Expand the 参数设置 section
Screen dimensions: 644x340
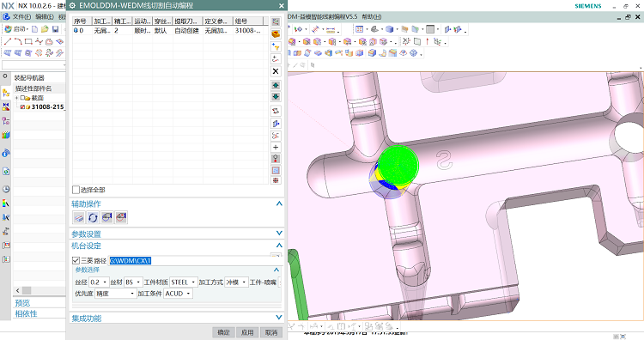point(279,234)
